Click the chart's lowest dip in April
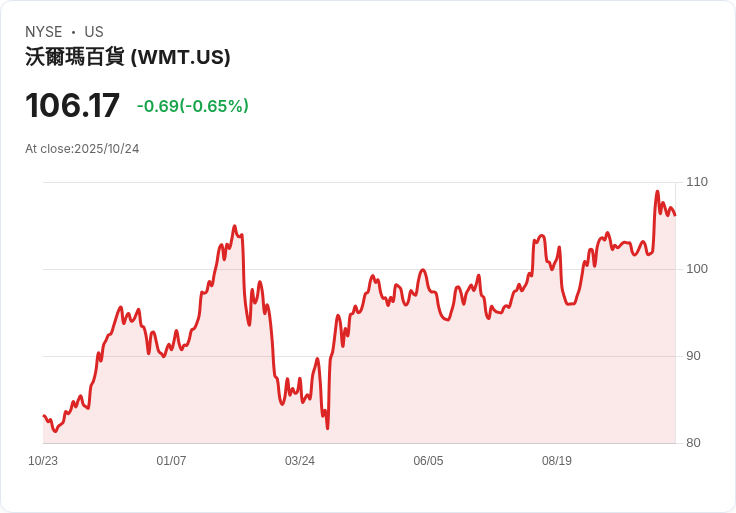The width and height of the screenshot is (736, 513). [x=327, y=428]
